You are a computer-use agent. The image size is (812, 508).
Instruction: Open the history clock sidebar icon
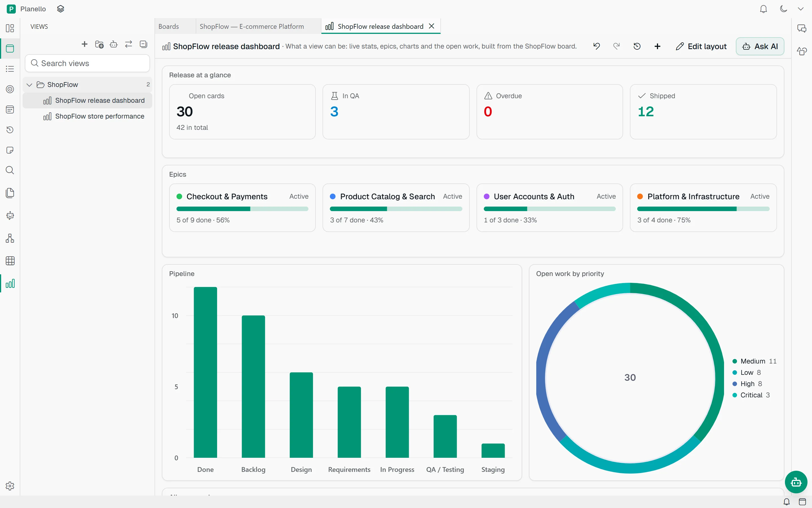tap(10, 130)
